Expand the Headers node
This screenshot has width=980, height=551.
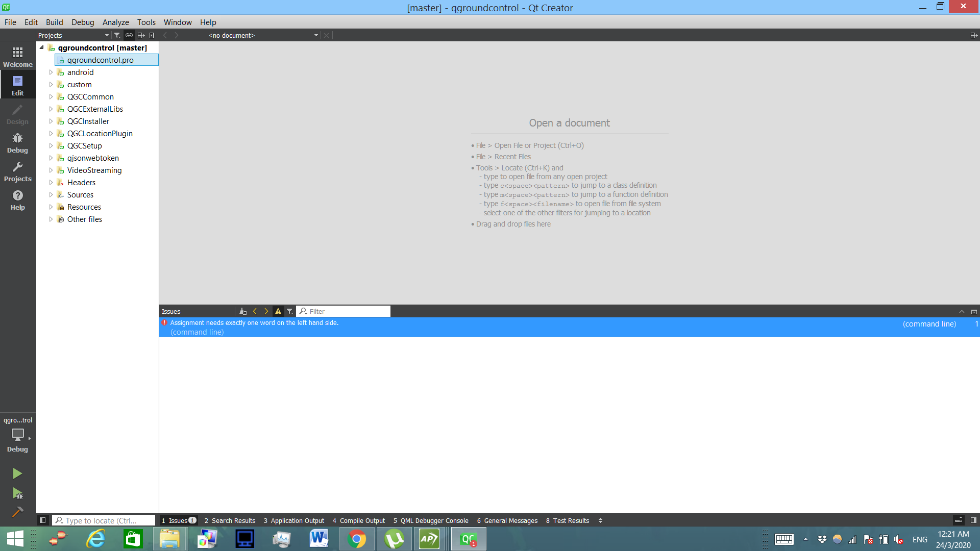(51, 183)
